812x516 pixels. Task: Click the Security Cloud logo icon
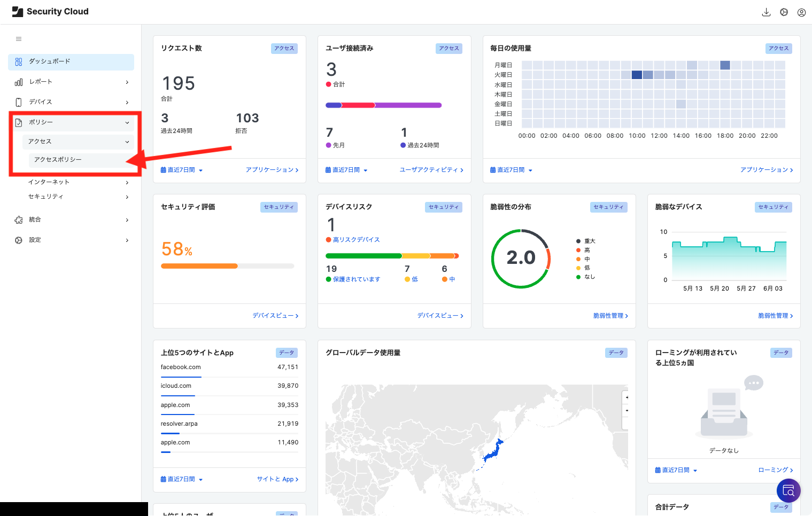coord(18,12)
